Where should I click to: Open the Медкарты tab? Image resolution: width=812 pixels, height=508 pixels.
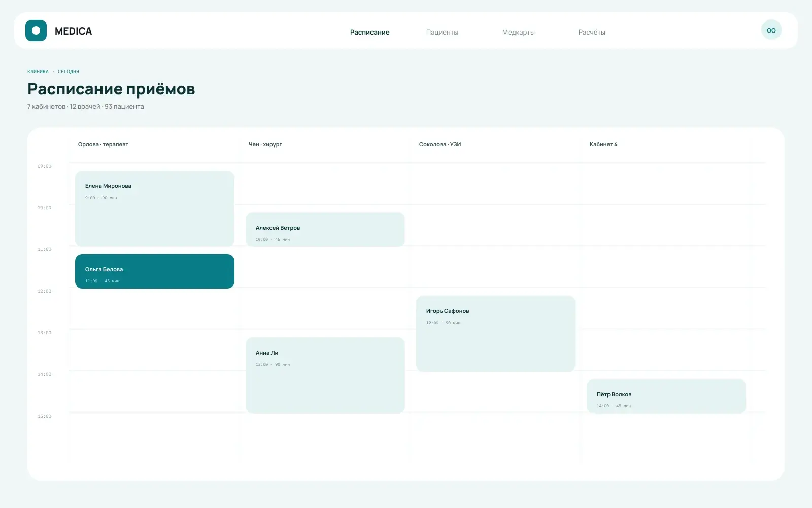tap(519, 32)
